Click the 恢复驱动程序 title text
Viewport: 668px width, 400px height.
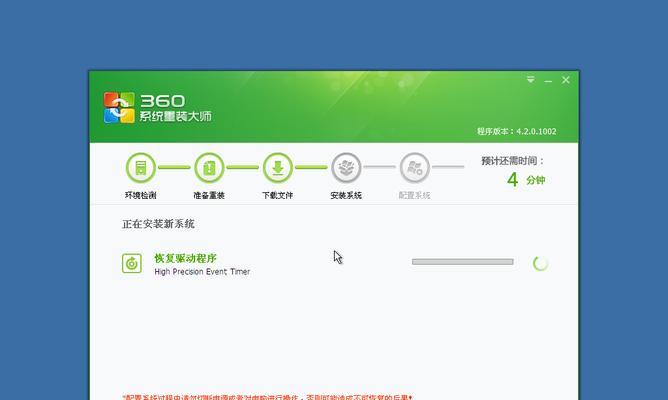(x=185, y=258)
